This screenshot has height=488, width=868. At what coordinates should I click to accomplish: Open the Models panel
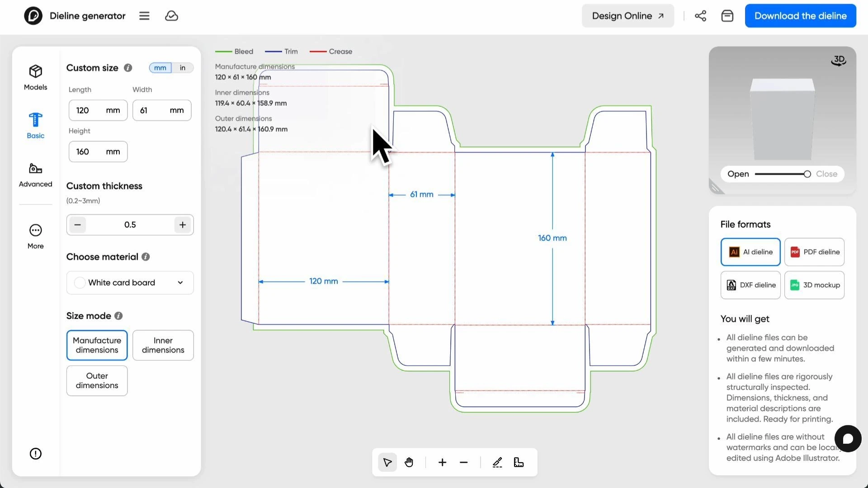coord(35,77)
